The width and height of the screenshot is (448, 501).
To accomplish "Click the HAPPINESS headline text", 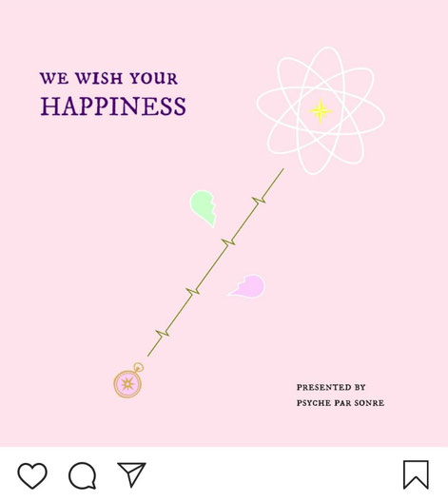I will 113,106.
